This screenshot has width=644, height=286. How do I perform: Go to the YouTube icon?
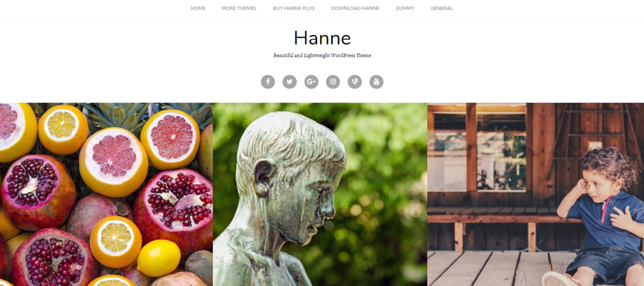click(376, 82)
